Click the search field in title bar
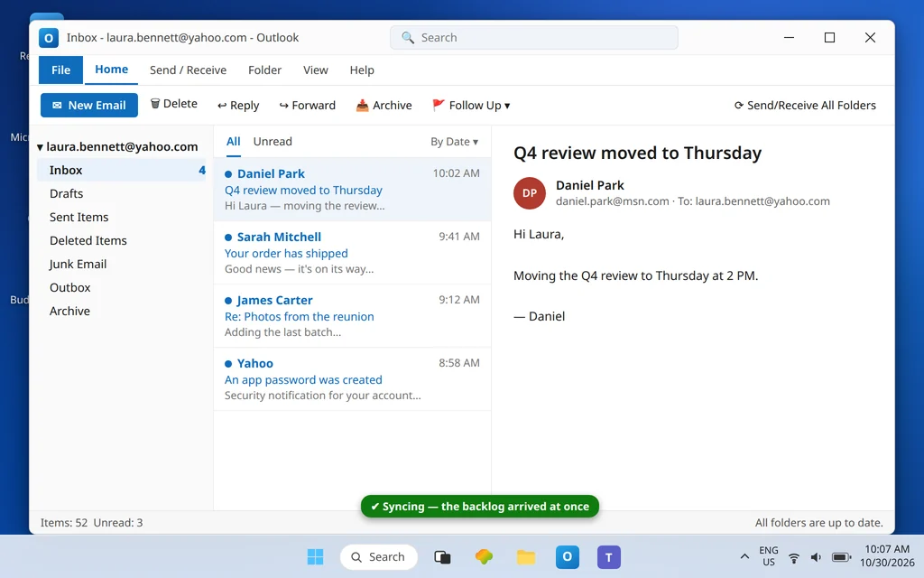924x578 pixels. 534,38
